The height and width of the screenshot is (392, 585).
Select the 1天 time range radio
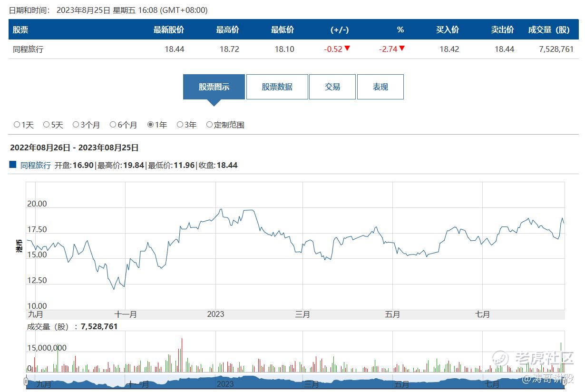tap(17, 125)
